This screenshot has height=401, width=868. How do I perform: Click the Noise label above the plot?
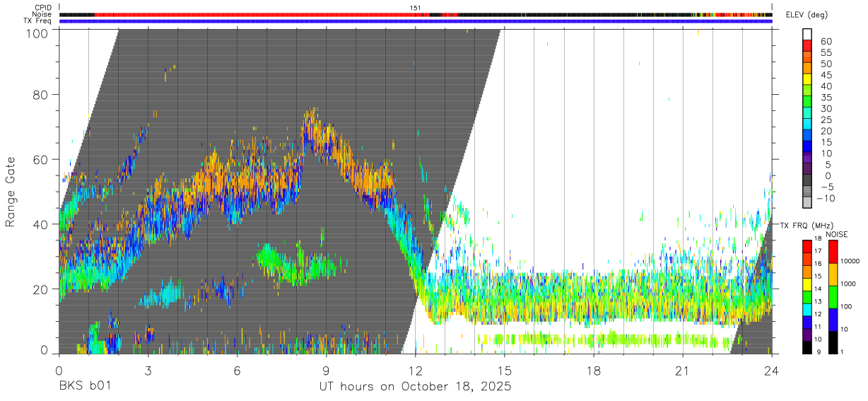(x=43, y=14)
